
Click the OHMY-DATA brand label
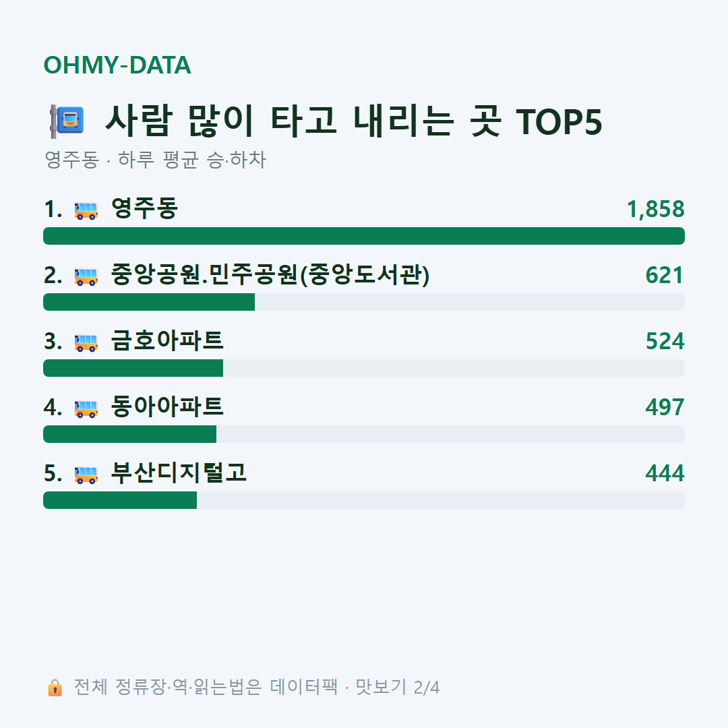coord(117,65)
